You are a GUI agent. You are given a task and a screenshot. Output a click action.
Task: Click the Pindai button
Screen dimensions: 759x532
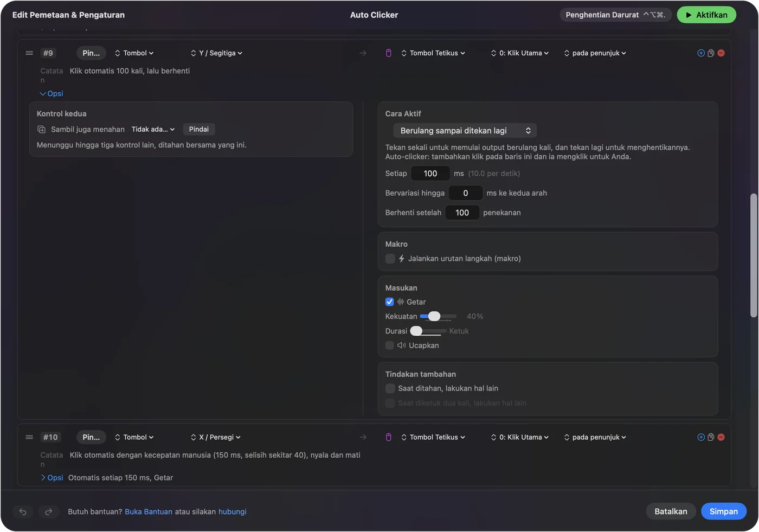pyautogui.click(x=199, y=130)
